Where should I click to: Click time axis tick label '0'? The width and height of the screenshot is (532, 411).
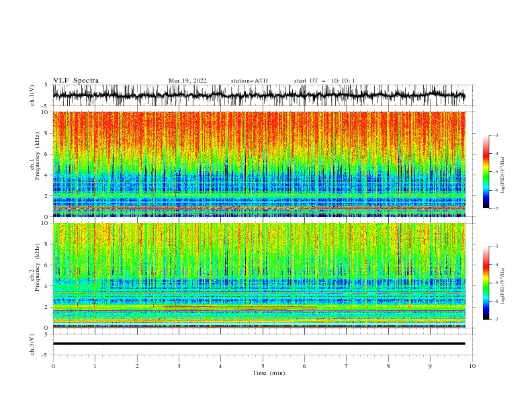[x=53, y=366]
